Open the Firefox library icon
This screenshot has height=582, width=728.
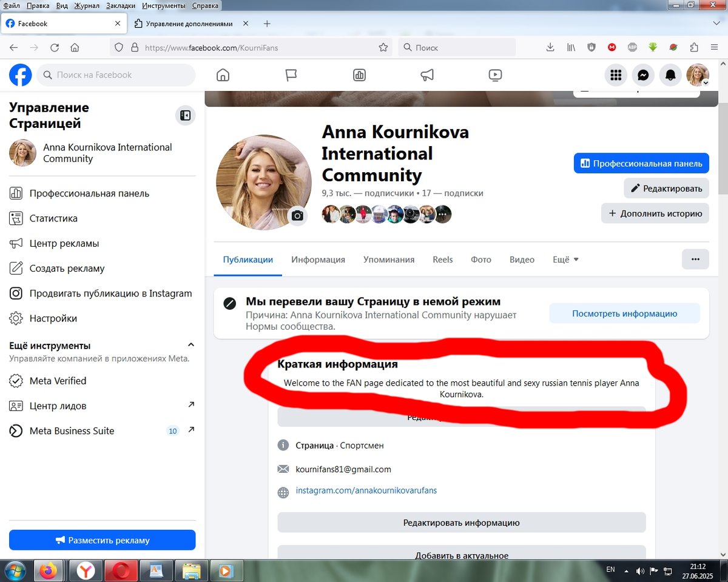coord(571,47)
